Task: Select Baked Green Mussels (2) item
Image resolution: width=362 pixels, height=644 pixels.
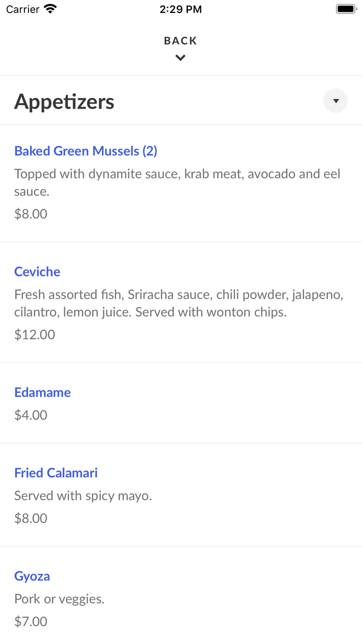Action: click(x=86, y=151)
